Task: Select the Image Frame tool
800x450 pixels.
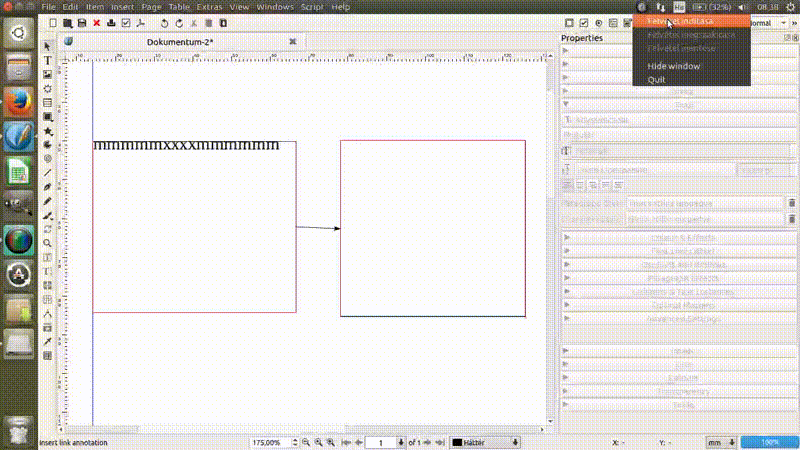Action: (x=47, y=75)
